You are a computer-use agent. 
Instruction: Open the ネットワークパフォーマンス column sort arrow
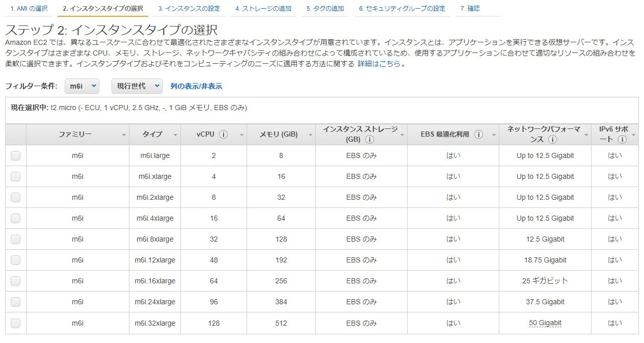(586, 135)
